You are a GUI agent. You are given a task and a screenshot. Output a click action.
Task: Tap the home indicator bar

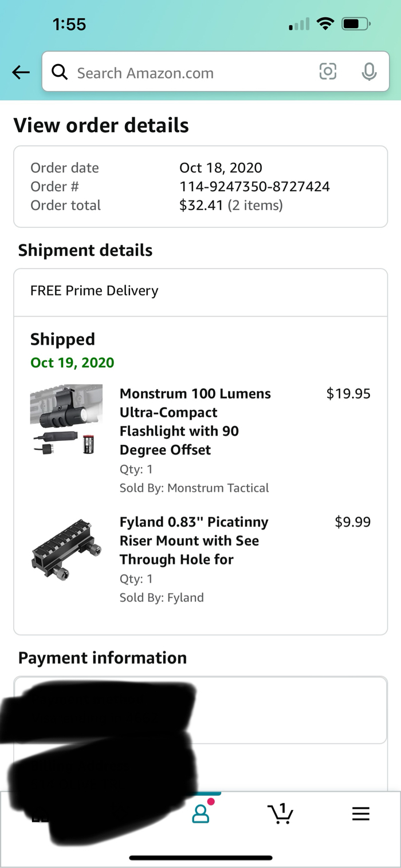click(200, 857)
